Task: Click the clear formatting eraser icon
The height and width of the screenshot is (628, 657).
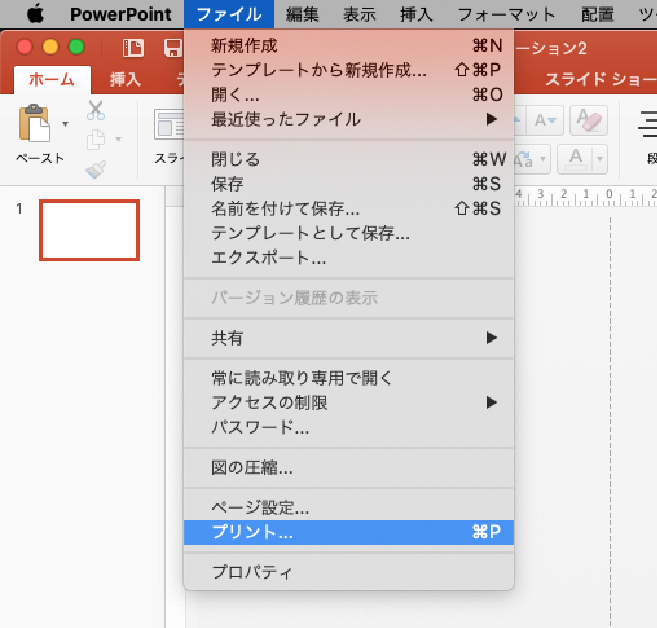Action: tap(589, 121)
